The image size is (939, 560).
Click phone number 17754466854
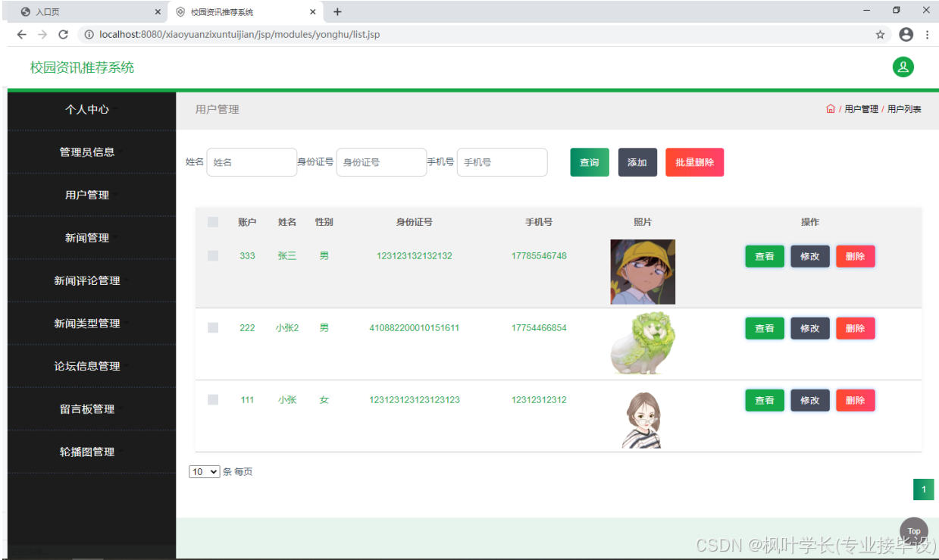(x=539, y=327)
